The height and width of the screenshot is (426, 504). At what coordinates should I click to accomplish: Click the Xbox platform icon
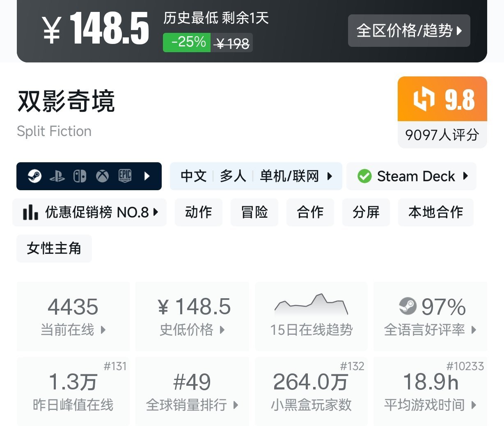[103, 176]
